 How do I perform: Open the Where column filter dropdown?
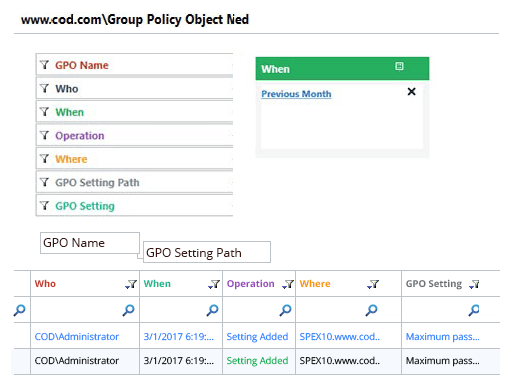(x=373, y=284)
